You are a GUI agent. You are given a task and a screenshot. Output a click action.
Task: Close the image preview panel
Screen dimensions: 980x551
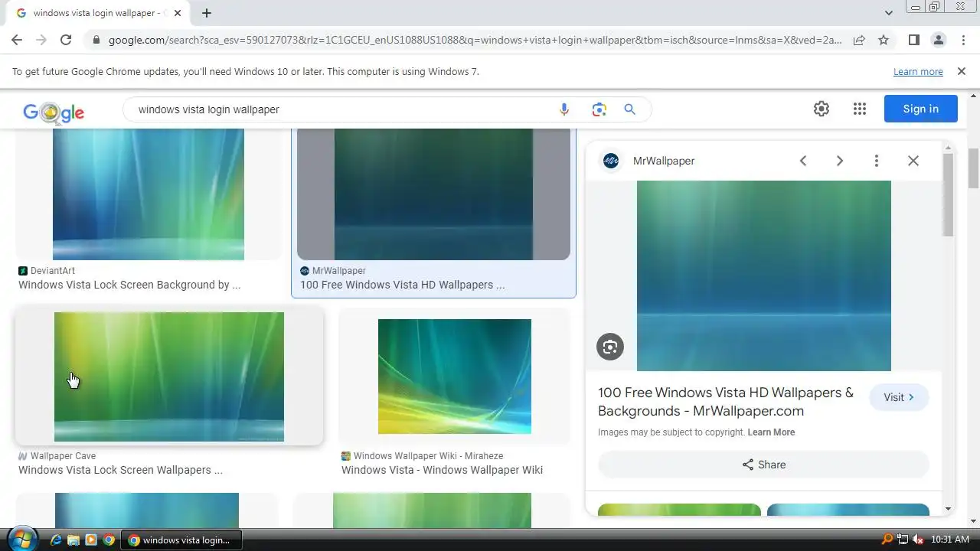pos(913,161)
